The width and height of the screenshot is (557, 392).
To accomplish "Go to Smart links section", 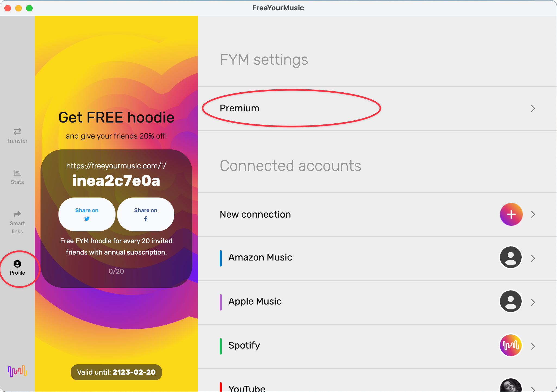I will 17,222.
